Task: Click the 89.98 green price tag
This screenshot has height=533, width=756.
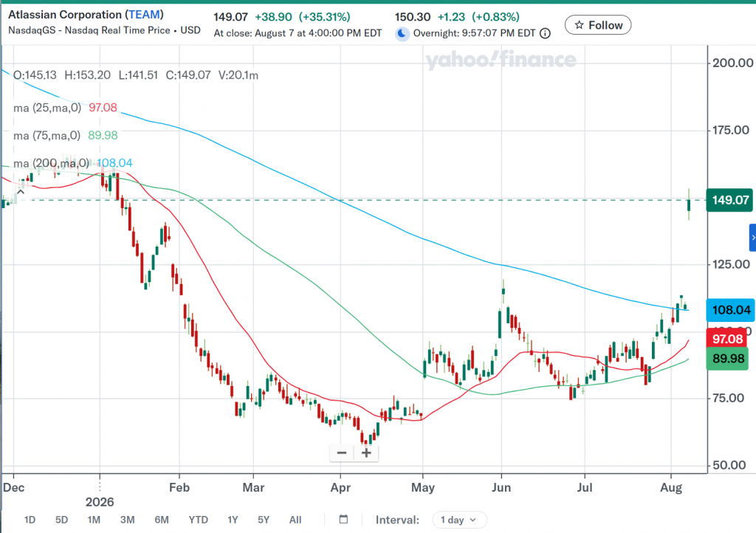Action: click(x=727, y=359)
